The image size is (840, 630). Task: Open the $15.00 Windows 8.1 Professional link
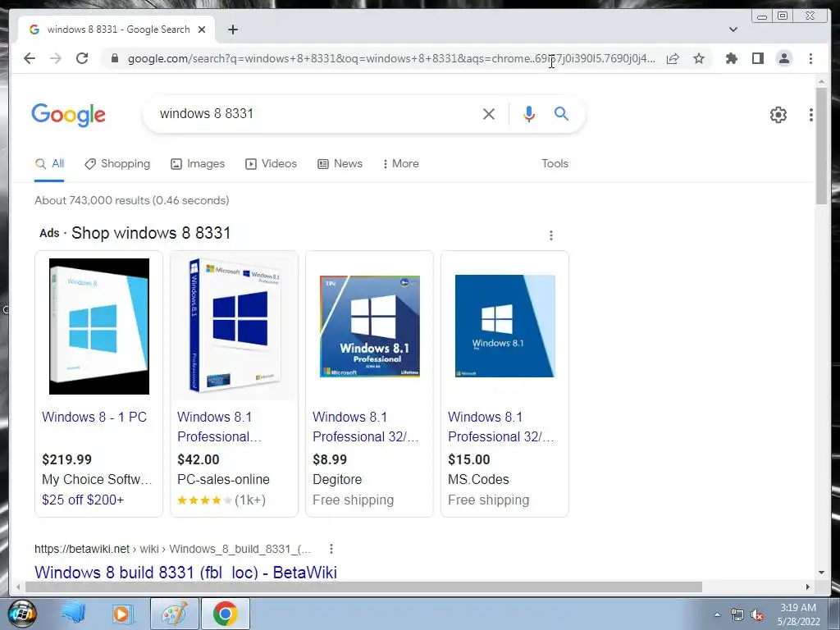(501, 427)
